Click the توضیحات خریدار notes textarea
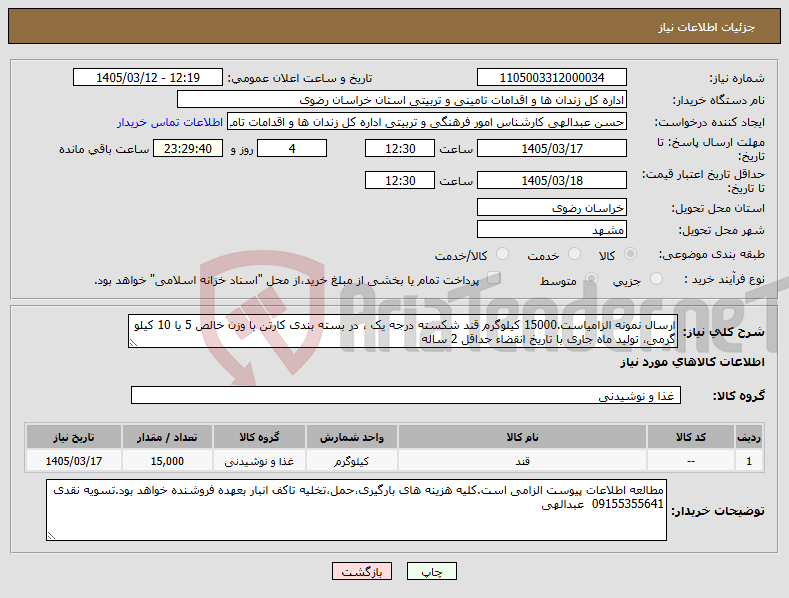This screenshot has width=789, height=598. [356, 510]
